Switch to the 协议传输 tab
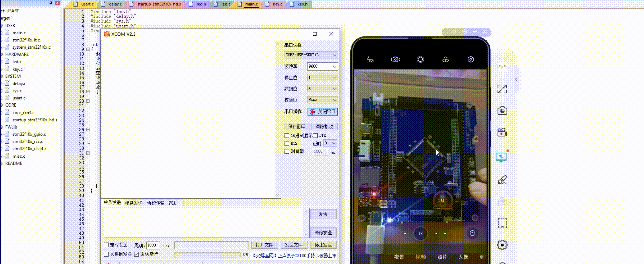This screenshot has width=644, height=264. pyautogui.click(x=156, y=203)
